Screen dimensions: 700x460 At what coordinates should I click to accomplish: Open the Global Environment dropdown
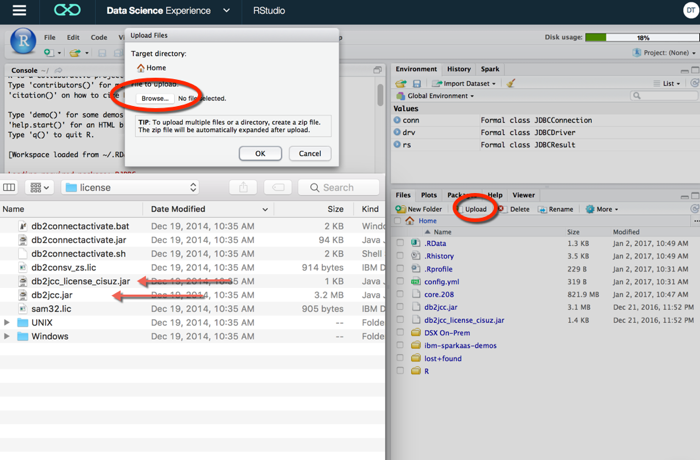[435, 96]
